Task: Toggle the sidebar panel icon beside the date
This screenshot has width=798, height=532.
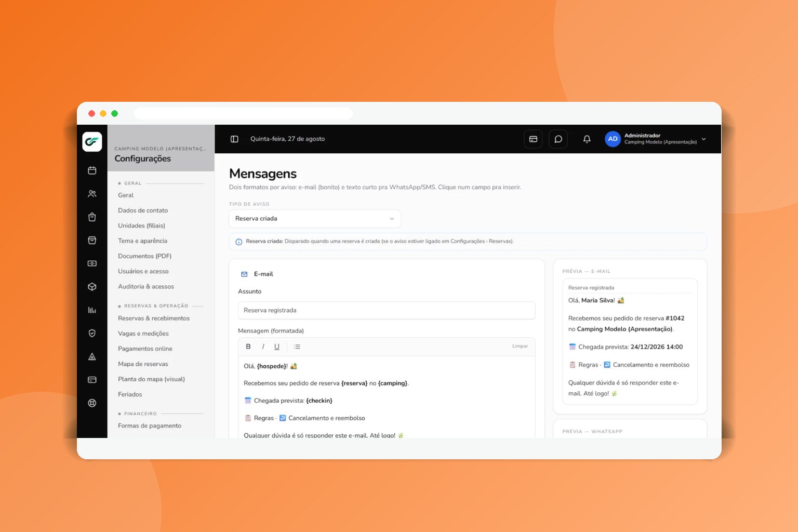Action: [234, 139]
